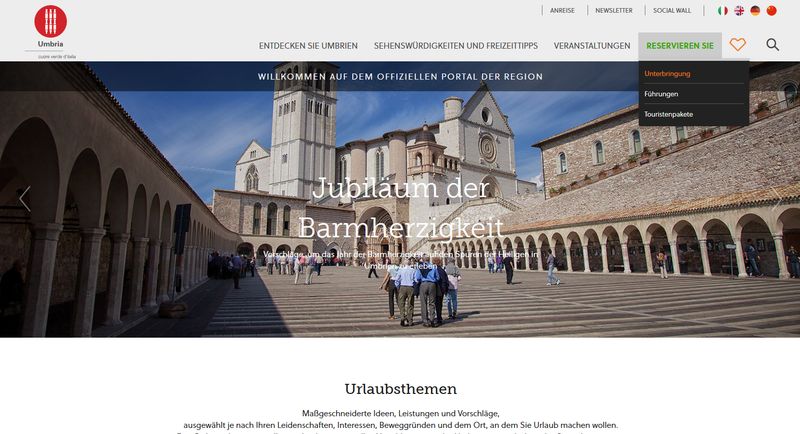
Task: Open the Social Wall link
Action: pos(672,10)
